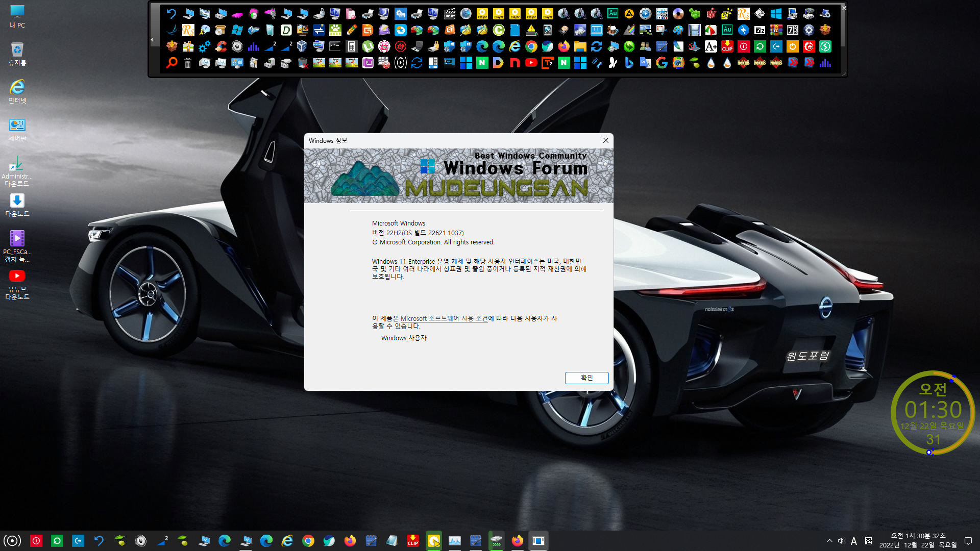
Task: Open the 7 SFX icon in dock
Action: [792, 30]
